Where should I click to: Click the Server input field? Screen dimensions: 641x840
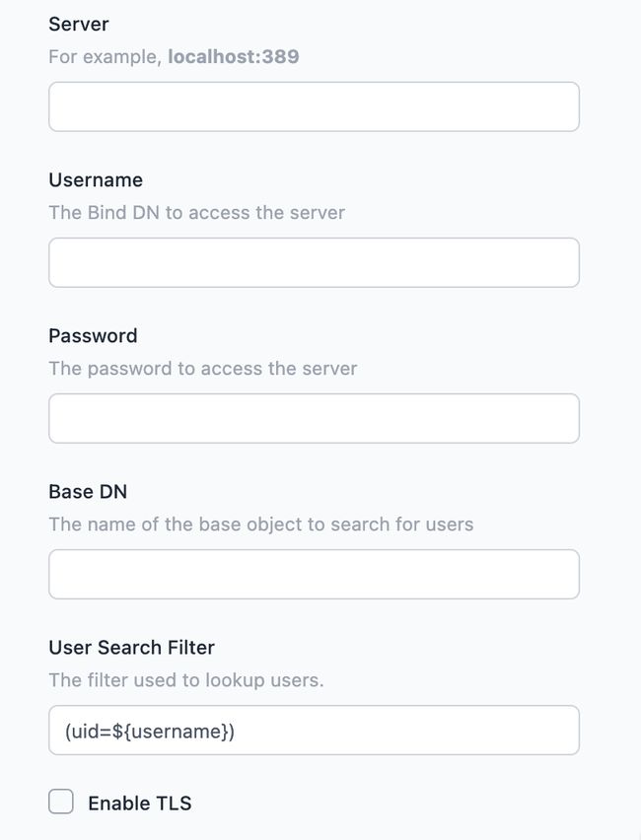pos(314,106)
